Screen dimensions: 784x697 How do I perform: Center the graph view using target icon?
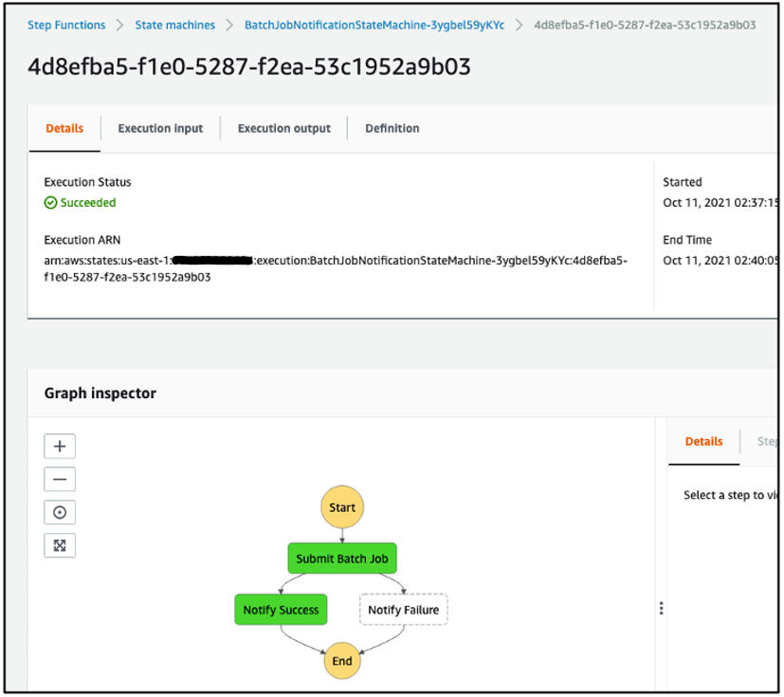pos(60,512)
